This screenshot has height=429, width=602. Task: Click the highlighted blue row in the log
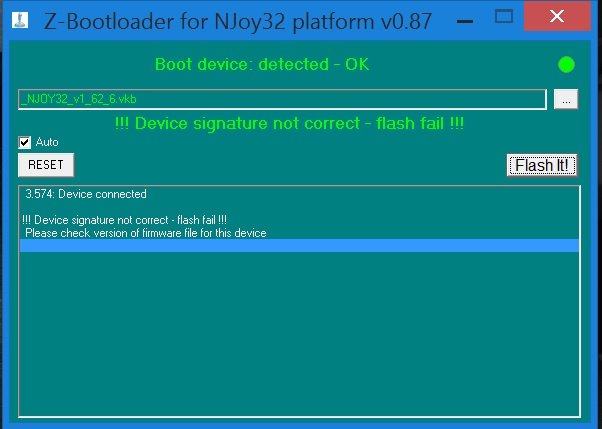coord(299,246)
